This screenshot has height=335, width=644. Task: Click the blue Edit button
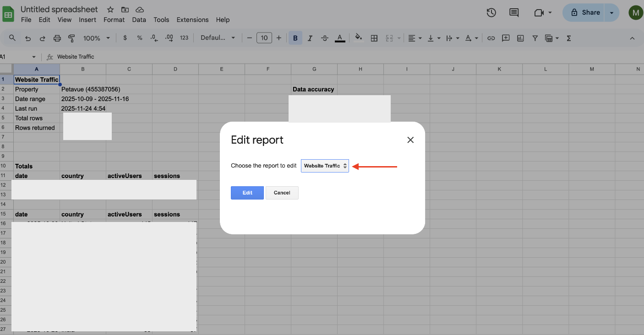click(247, 193)
